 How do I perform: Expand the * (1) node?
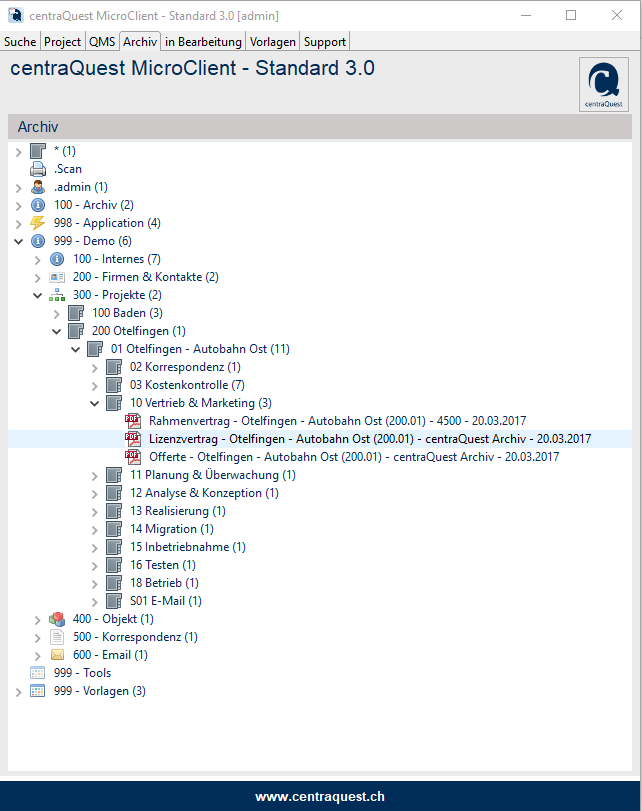pos(19,152)
